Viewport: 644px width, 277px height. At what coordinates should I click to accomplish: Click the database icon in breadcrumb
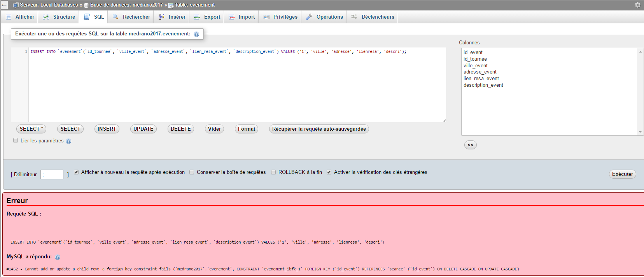(86, 5)
